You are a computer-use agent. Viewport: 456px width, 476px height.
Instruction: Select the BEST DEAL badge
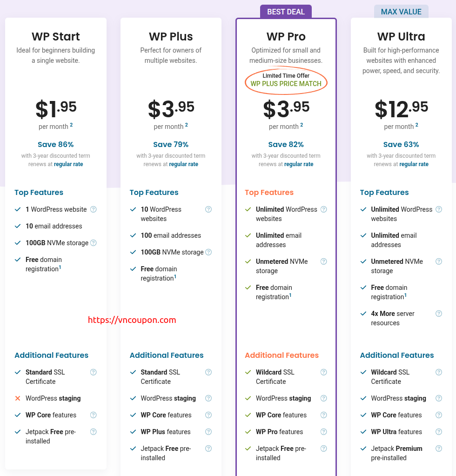tap(286, 12)
